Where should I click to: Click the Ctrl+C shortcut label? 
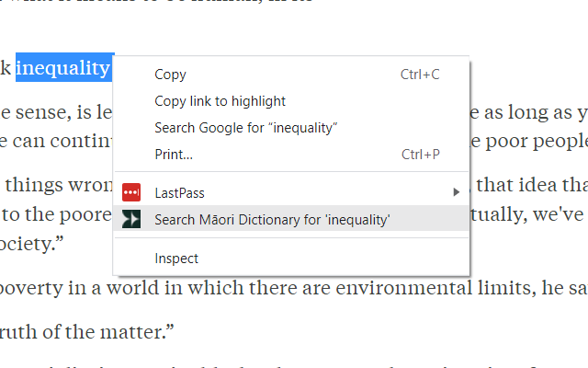(420, 75)
